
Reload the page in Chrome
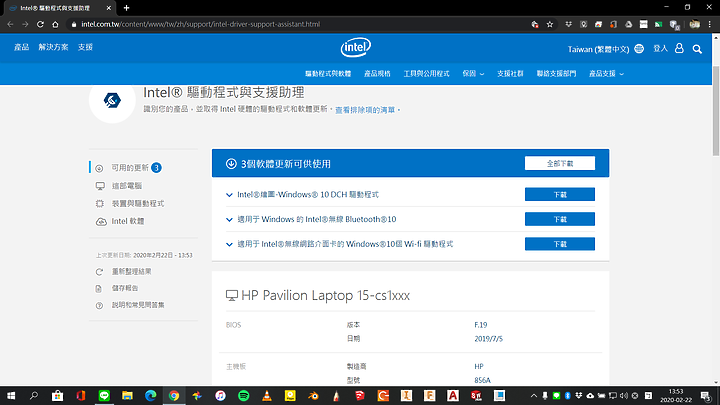click(x=40, y=24)
